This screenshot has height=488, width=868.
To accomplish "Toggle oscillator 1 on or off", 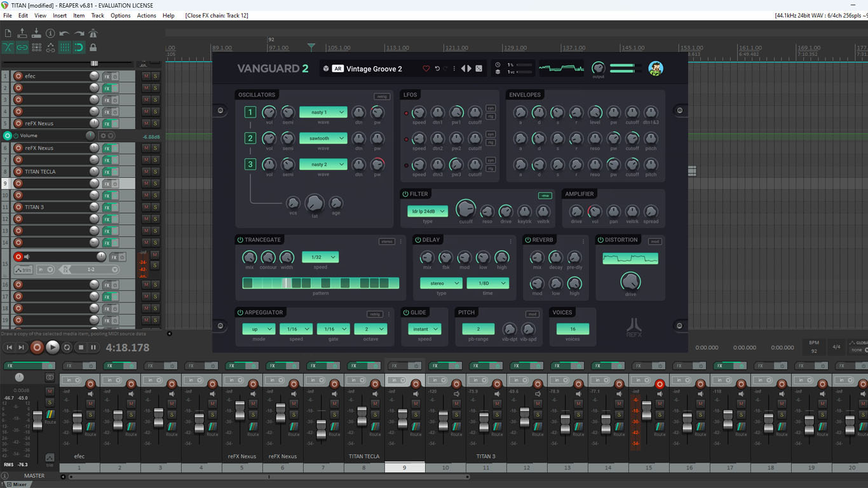I will point(250,112).
